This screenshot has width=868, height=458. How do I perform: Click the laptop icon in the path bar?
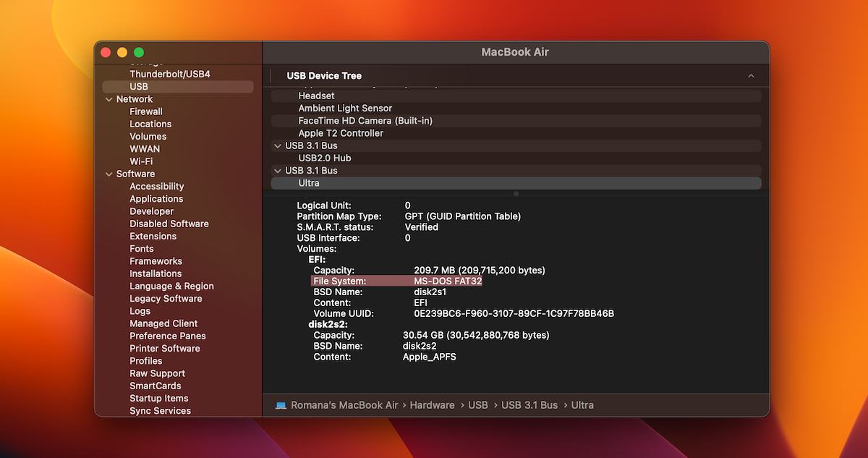coord(281,405)
